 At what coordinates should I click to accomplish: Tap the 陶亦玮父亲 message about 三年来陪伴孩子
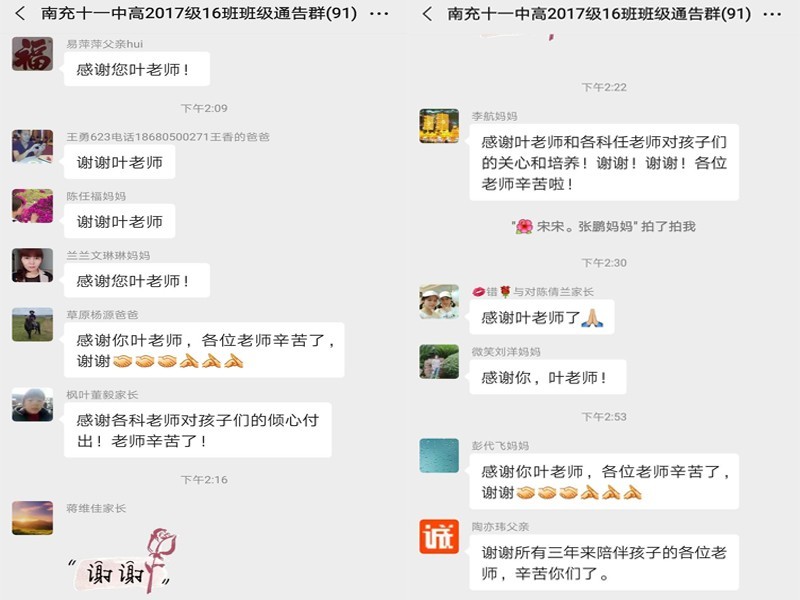coord(604,562)
